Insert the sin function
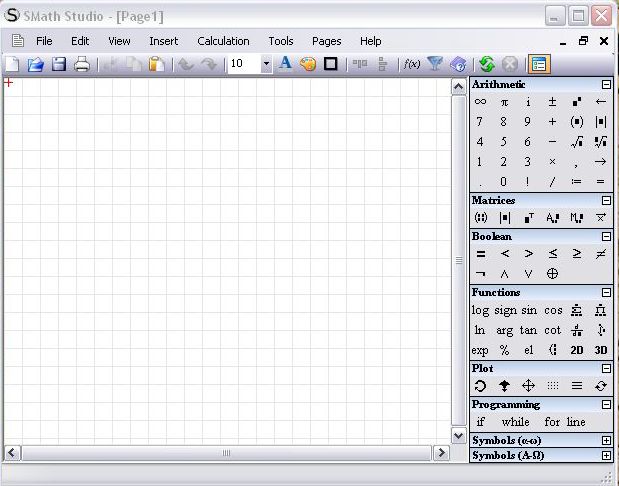The height and width of the screenshot is (486, 619). (529, 310)
